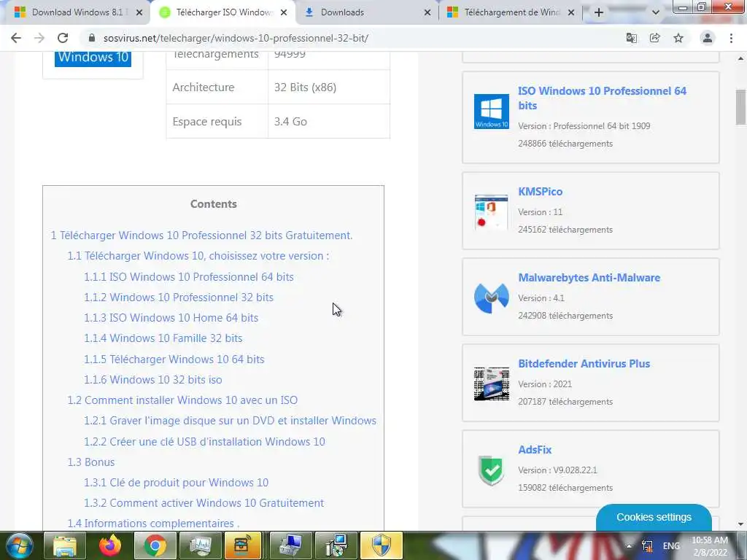The width and height of the screenshot is (747, 560).
Task: Jump to 1.3 Bonus section
Action: [91, 462]
